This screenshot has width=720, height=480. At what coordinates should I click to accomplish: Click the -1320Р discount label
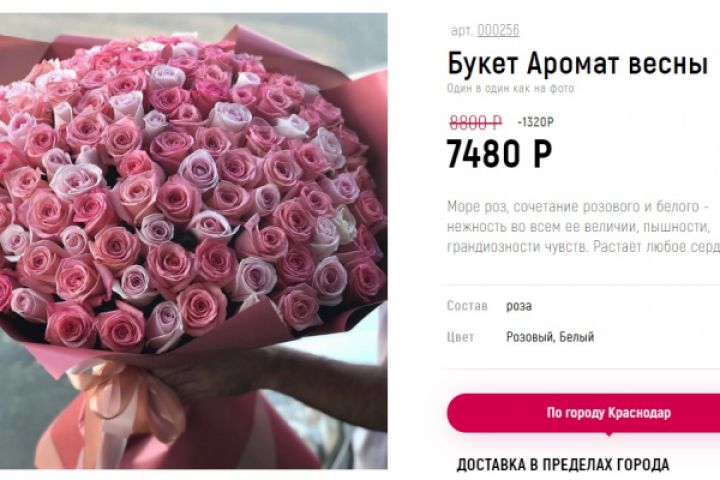pyautogui.click(x=535, y=122)
